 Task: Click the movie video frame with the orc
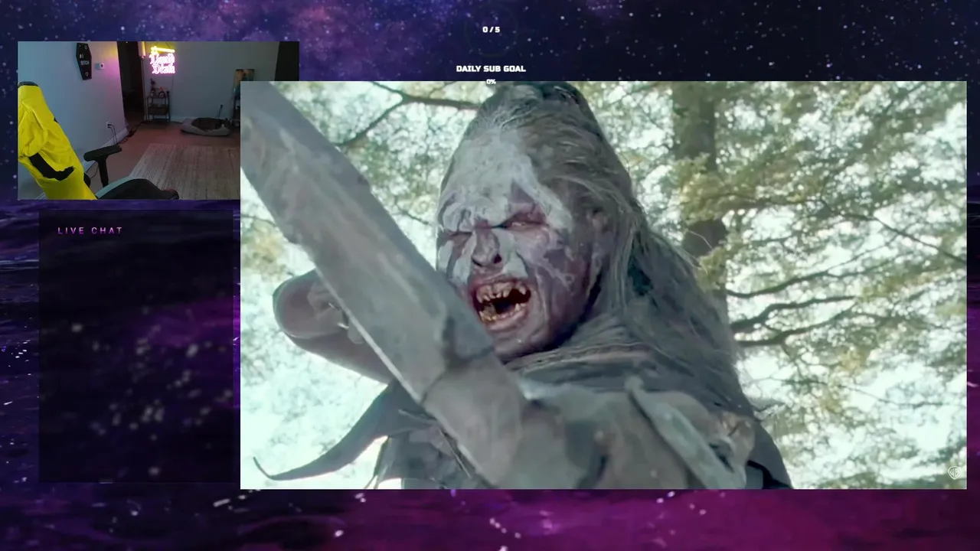click(603, 285)
